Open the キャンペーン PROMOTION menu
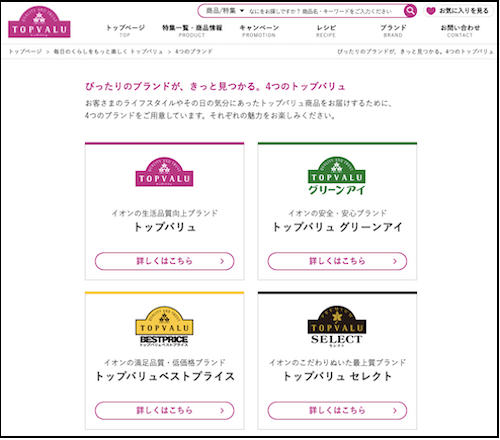 click(259, 31)
